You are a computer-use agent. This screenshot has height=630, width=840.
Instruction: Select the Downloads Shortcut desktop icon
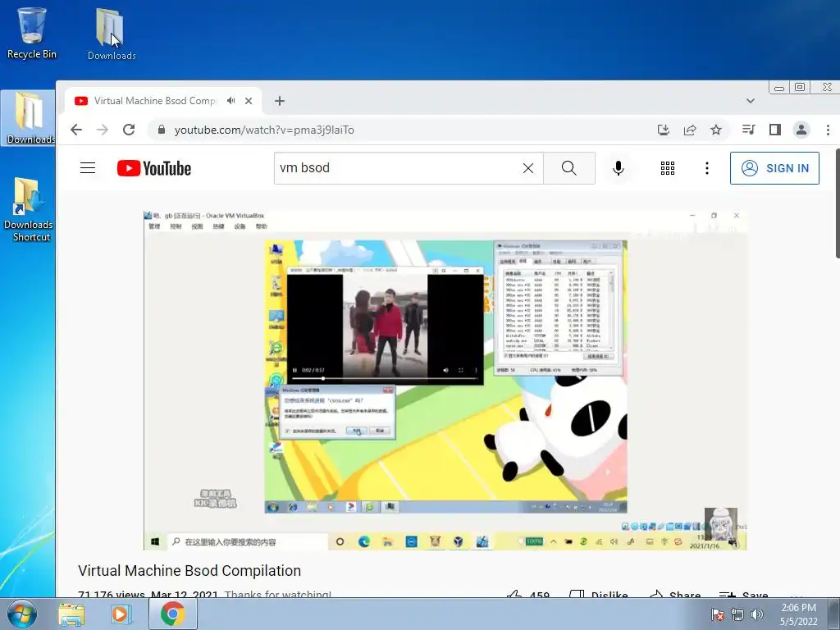tap(29, 209)
